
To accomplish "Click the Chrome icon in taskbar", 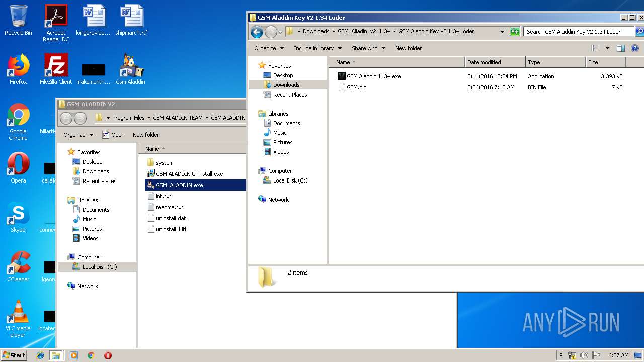I will tap(91, 355).
